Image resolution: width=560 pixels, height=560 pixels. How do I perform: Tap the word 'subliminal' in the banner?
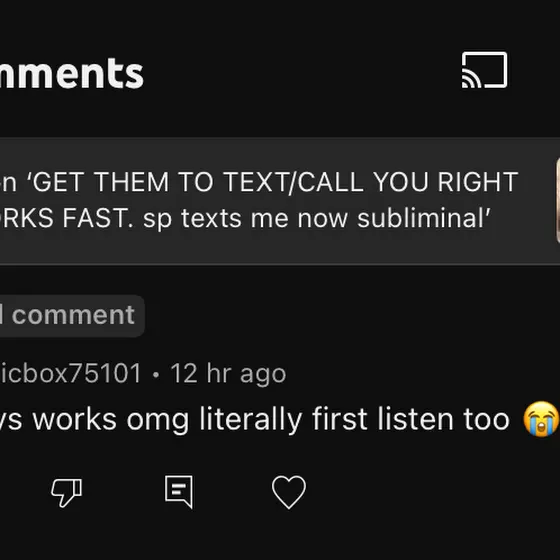(424, 218)
